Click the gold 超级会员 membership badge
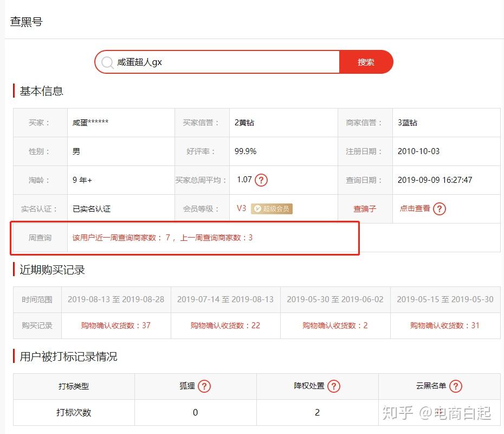This screenshot has width=504, height=434. coord(271,208)
